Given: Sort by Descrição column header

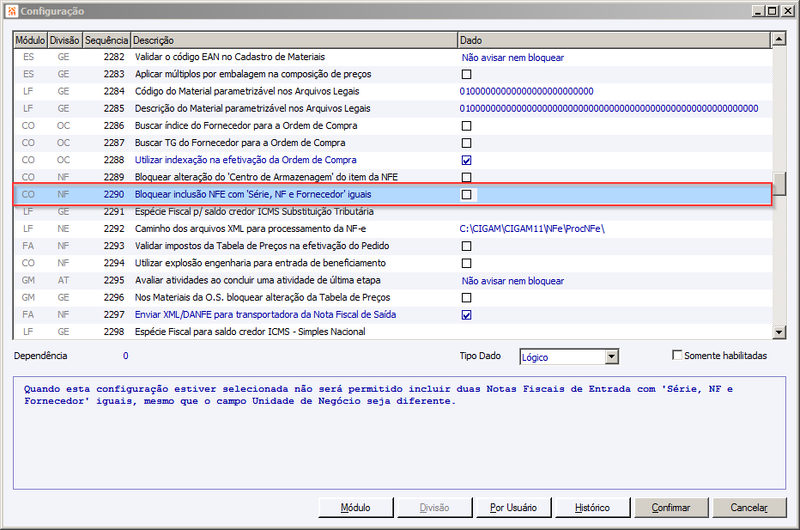Looking at the screenshot, I should (x=294, y=40).
